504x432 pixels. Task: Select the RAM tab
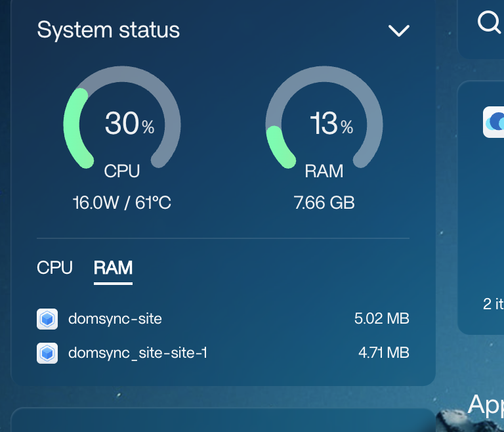(113, 269)
